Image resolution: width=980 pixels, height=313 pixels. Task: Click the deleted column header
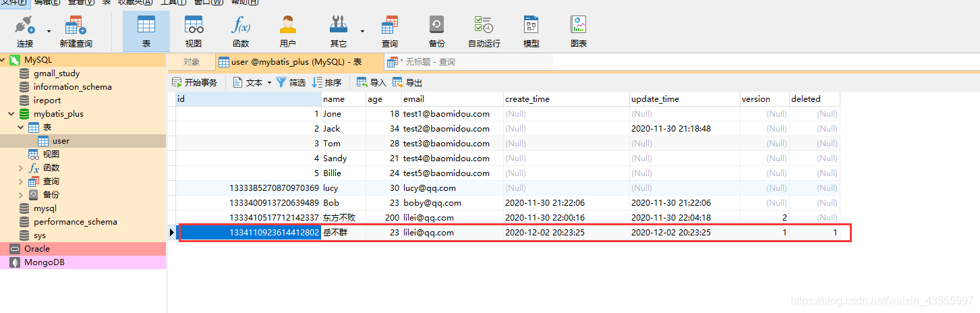[x=815, y=99]
